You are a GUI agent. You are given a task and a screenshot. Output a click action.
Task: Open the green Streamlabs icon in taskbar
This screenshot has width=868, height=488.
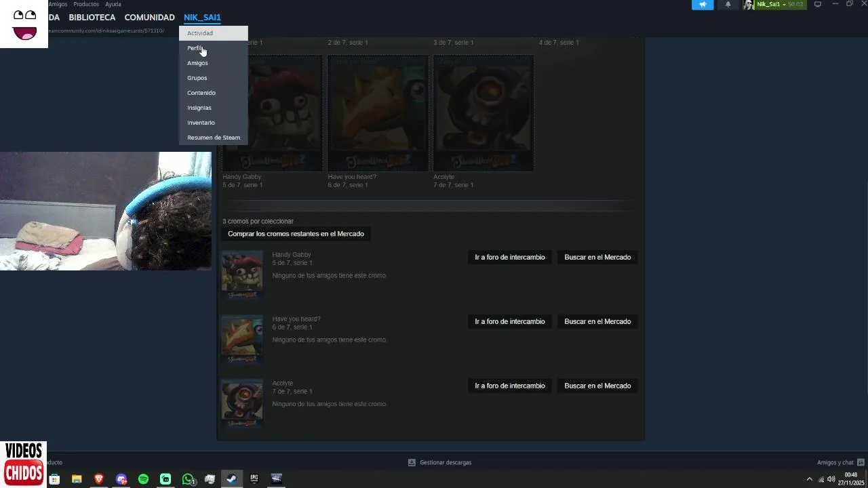tap(165, 479)
